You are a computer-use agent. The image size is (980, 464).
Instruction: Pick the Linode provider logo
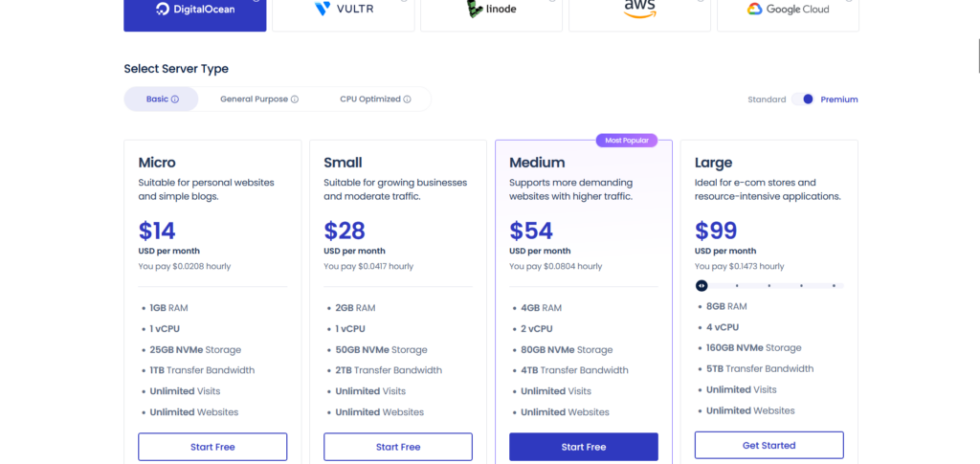coord(492,11)
